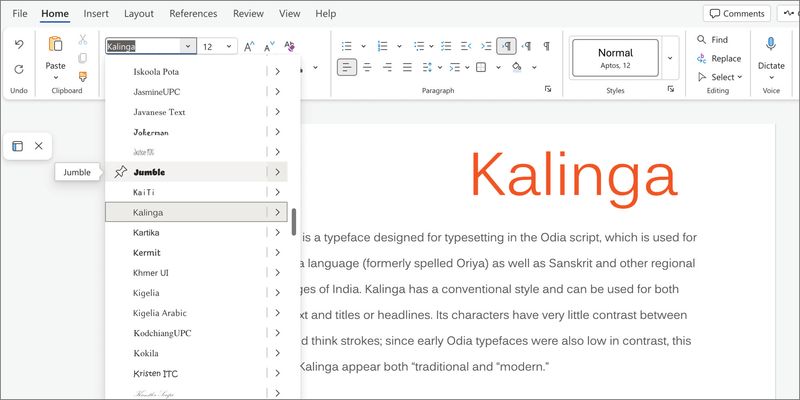Expand the Styles gallery chevron
This screenshot has height=400, width=800.
point(670,59)
